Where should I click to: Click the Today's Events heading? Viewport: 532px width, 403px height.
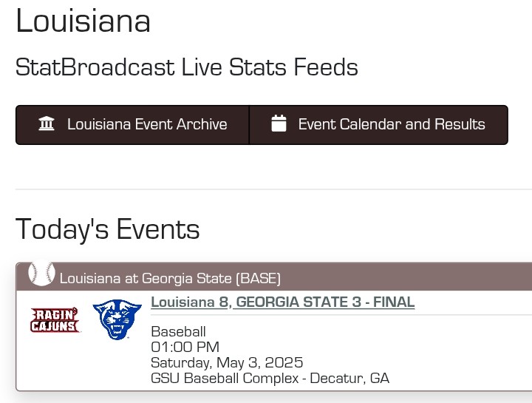coord(108,229)
